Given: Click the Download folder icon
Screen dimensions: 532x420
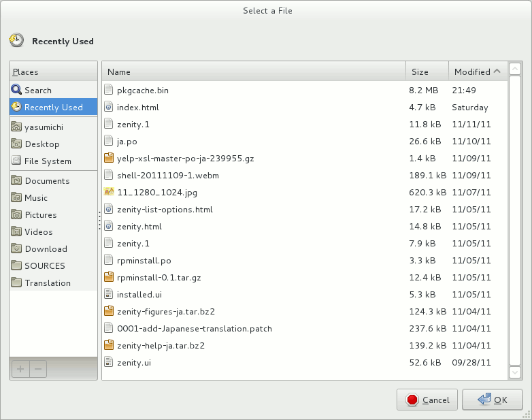Looking at the screenshot, I should click(17, 248).
